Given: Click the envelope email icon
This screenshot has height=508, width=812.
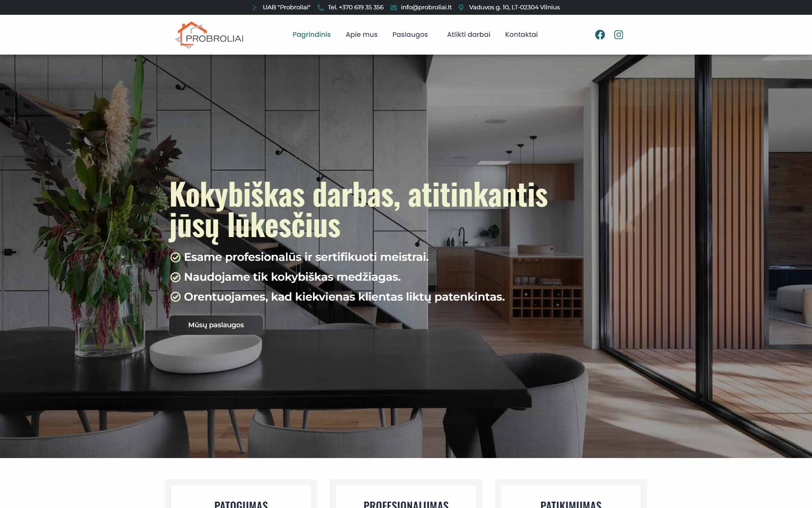Looking at the screenshot, I should click(x=393, y=8).
